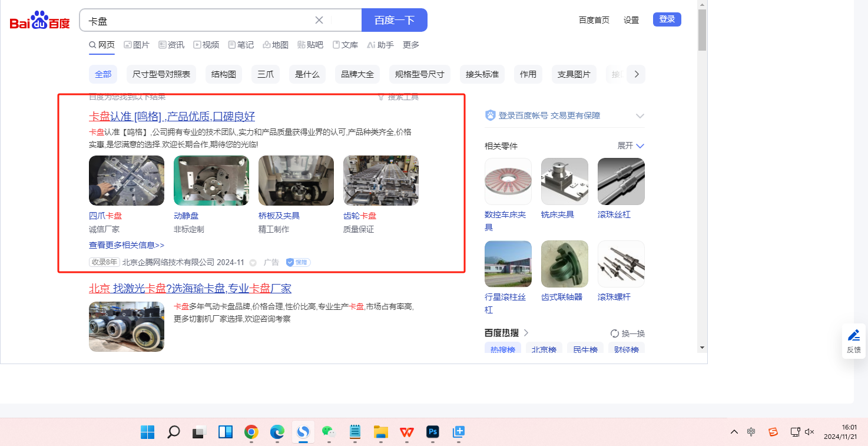This screenshot has height=446, width=868.
Task: Open the Widgets panel on the taskbar
Action: click(x=225, y=432)
